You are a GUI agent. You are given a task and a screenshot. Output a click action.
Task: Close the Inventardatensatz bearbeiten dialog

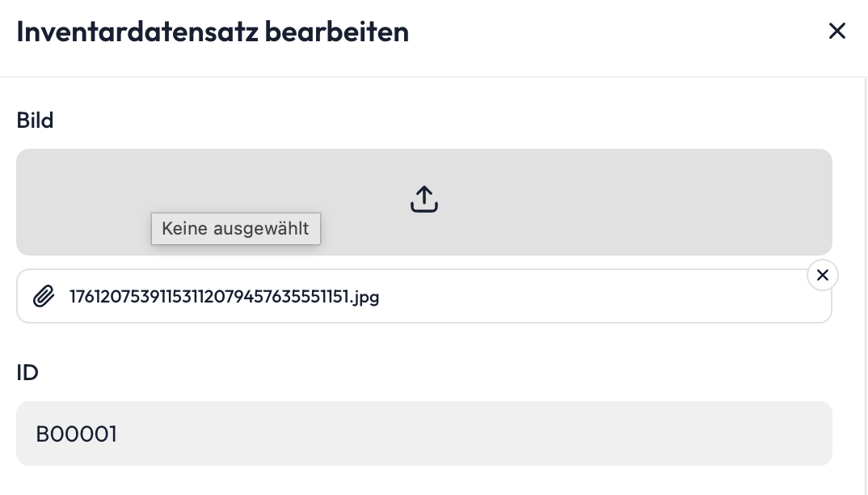pyautogui.click(x=836, y=32)
